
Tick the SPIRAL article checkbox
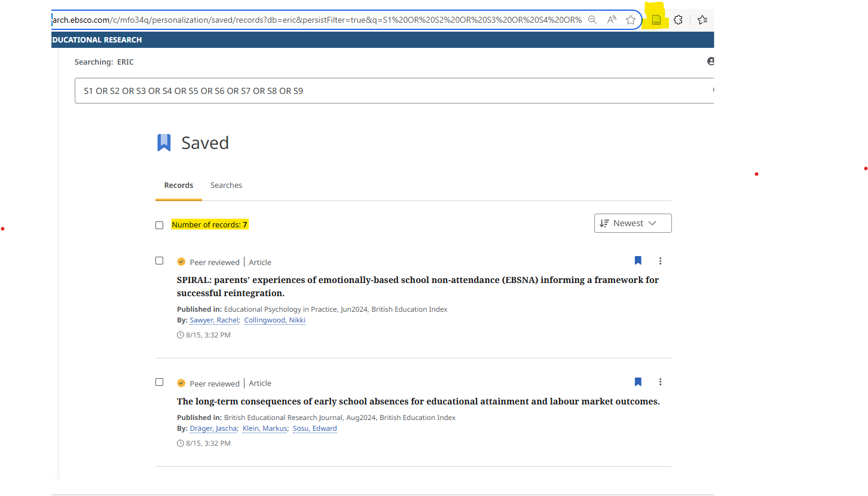coord(159,260)
